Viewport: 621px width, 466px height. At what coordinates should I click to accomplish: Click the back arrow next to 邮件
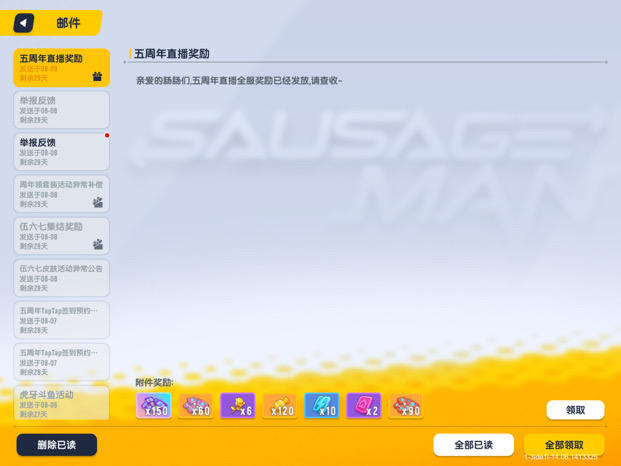click(23, 23)
